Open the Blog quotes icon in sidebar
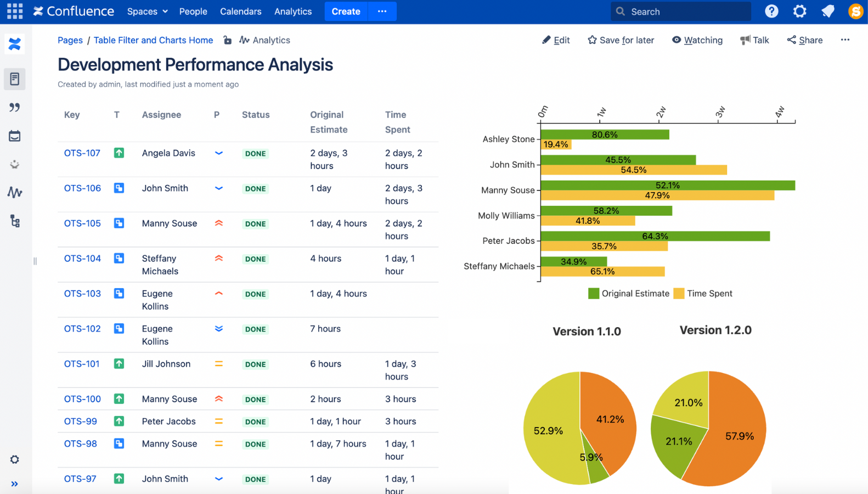Image resolution: width=868 pixels, height=494 pixels. 15,108
